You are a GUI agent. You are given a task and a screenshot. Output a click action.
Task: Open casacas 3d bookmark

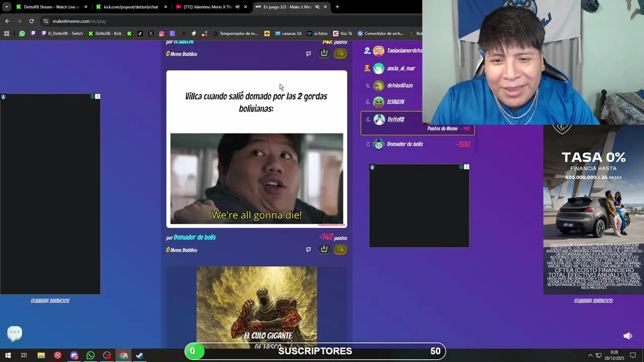288,34
